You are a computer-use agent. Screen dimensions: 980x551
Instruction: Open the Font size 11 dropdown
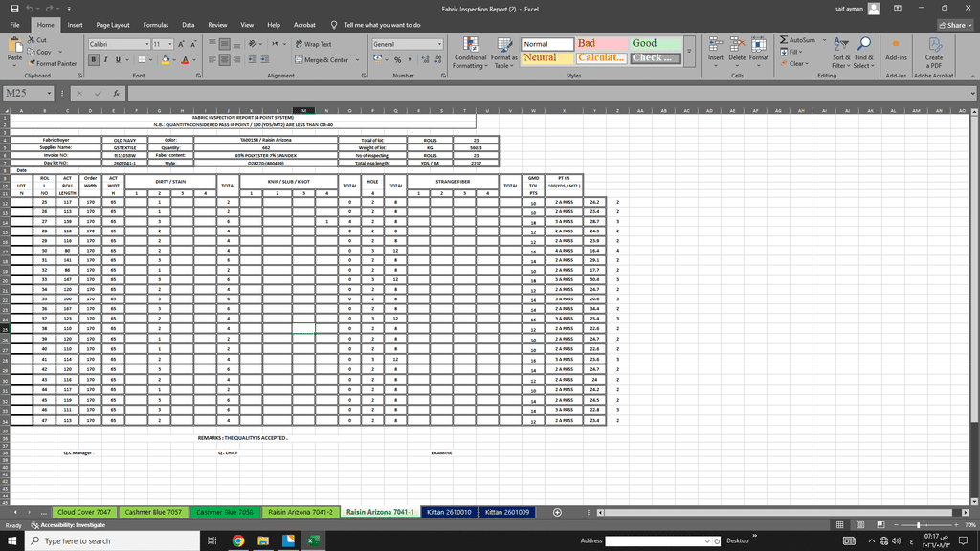170,44
